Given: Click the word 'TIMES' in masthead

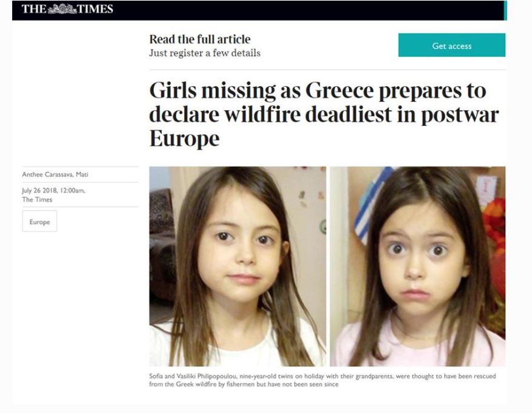Looking at the screenshot, I should click(95, 9).
